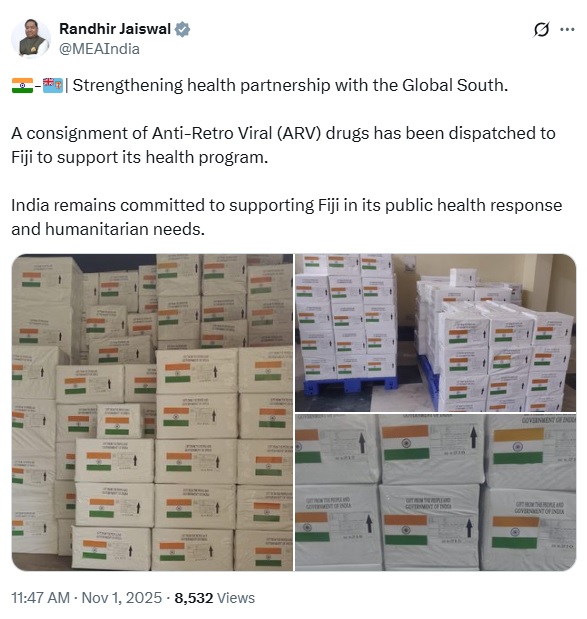Image resolution: width=587 pixels, height=619 pixels.
Task: Click 'Government of India' label on close-up box
Action: tap(548, 420)
